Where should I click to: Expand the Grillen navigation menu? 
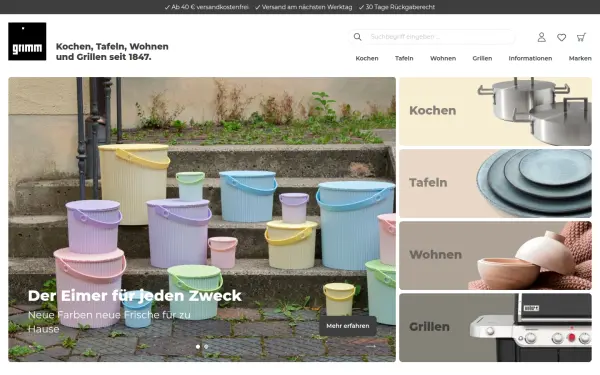tap(482, 59)
